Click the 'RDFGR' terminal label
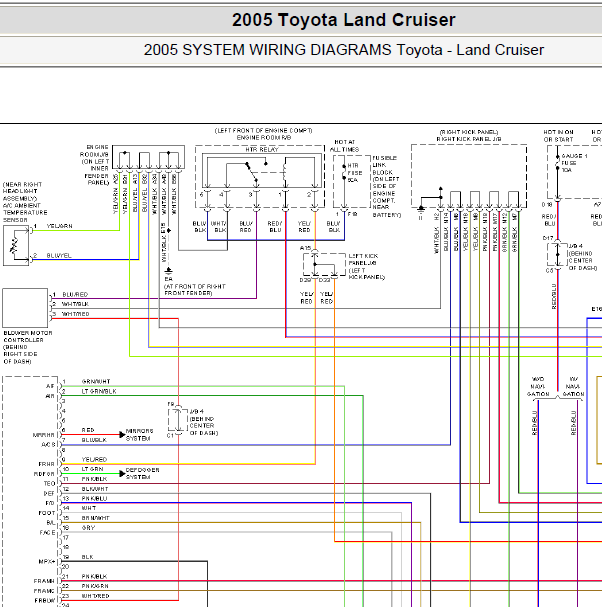The height and width of the screenshot is (607, 602). pyautogui.click(x=44, y=474)
